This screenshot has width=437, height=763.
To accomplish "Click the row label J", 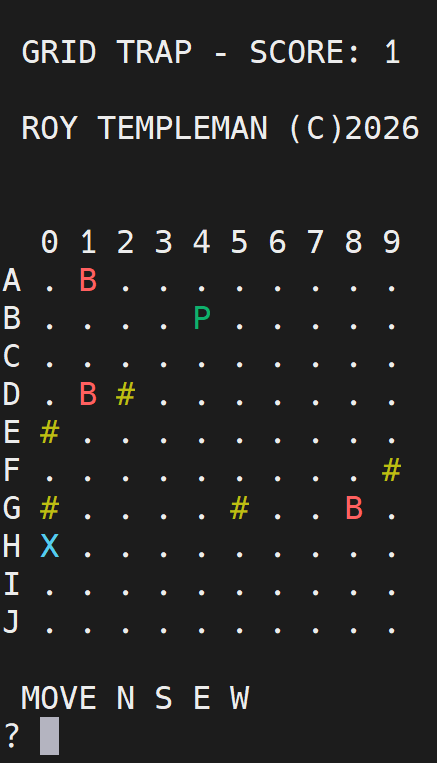I will pyautogui.click(x=12, y=622).
